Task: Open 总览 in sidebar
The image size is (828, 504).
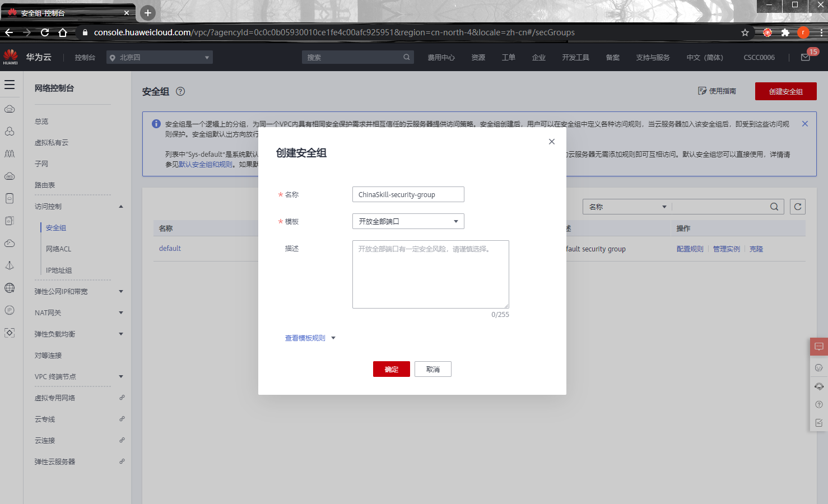Action: point(41,121)
